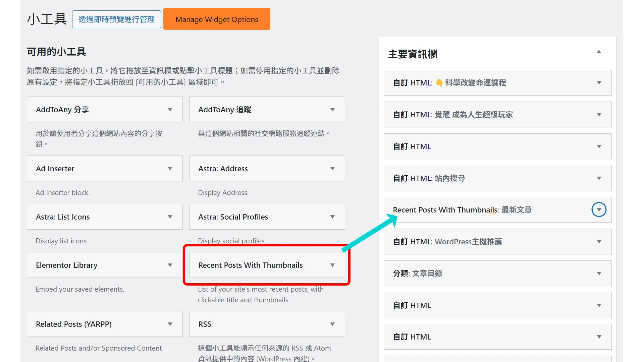Select the AddToAny 追蹤 widget title
Image resolution: width=644 pixels, height=362 pixels.
click(x=225, y=110)
